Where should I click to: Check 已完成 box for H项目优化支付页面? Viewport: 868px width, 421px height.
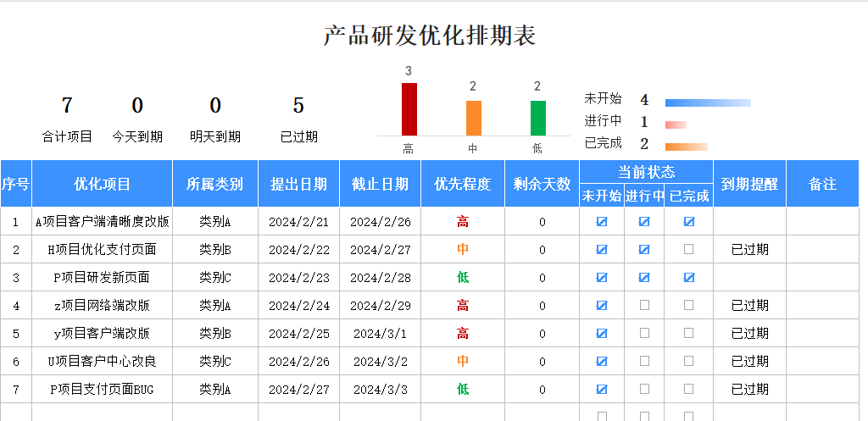[x=688, y=249]
